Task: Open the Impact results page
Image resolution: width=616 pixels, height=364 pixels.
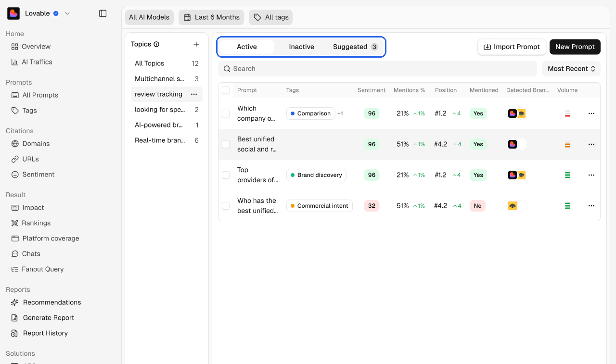Action: pos(27,208)
